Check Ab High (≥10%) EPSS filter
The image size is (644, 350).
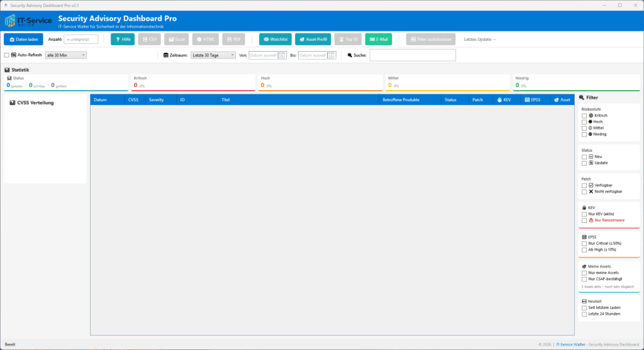coord(584,250)
